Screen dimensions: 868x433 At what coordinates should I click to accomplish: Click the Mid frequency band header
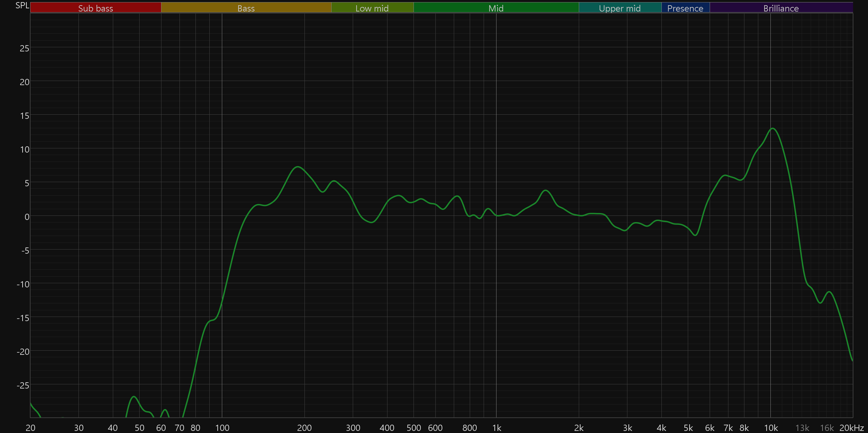pos(496,8)
